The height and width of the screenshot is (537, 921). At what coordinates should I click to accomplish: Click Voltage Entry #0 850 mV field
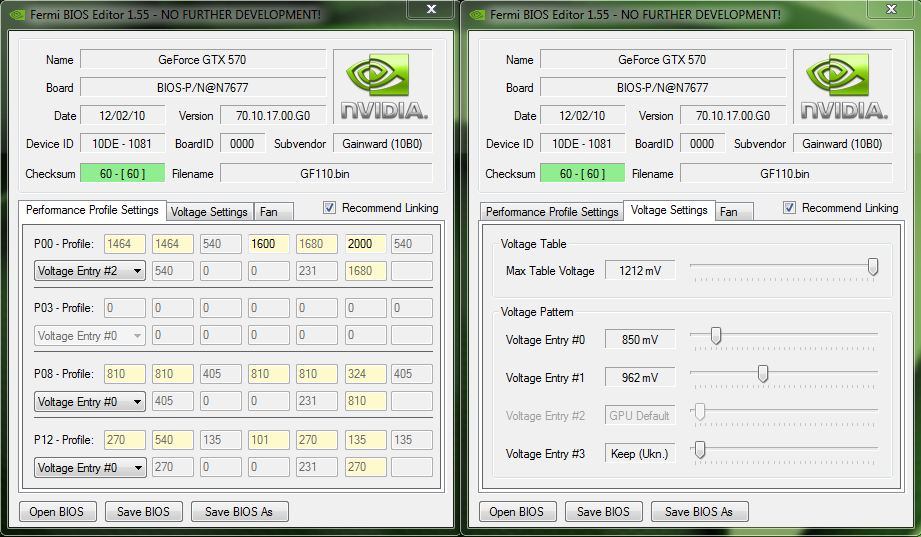point(640,340)
